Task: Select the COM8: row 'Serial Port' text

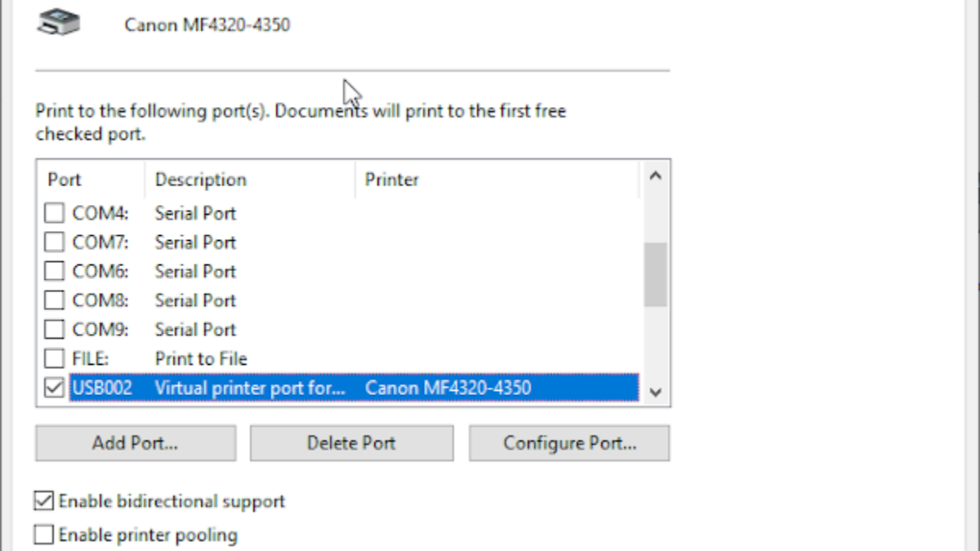Action: 195,300
